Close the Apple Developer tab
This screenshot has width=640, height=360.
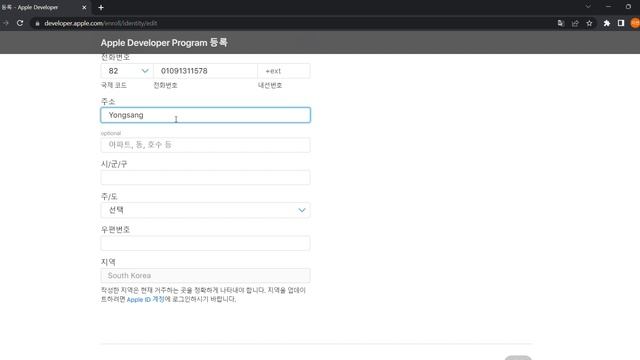coord(84,7)
